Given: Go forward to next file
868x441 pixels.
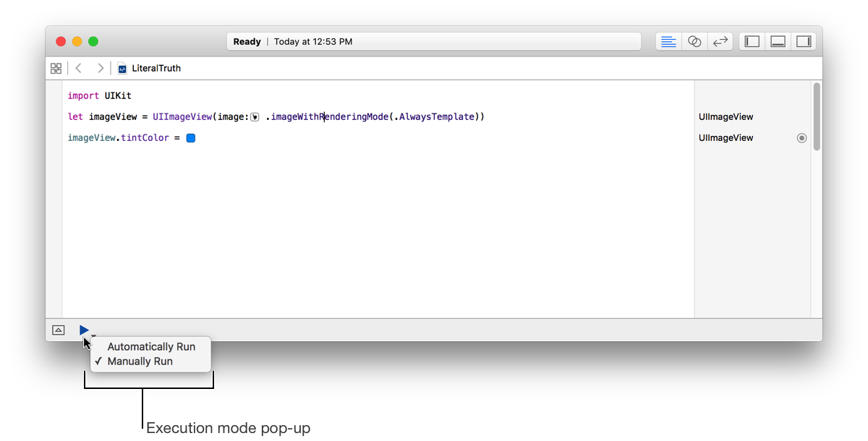Looking at the screenshot, I should click(x=101, y=69).
